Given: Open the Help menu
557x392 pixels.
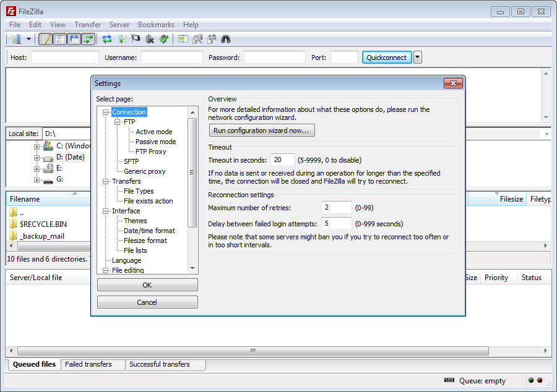Looking at the screenshot, I should tap(191, 25).
